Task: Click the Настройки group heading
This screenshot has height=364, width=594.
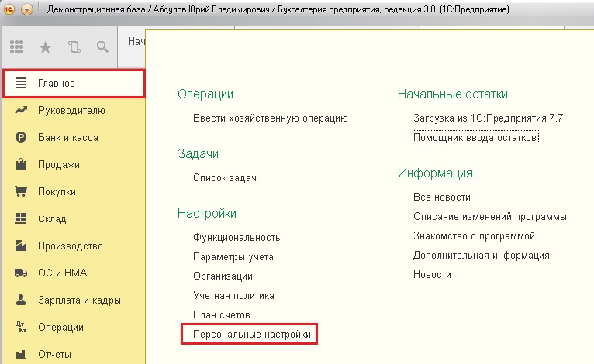Action: tap(207, 214)
